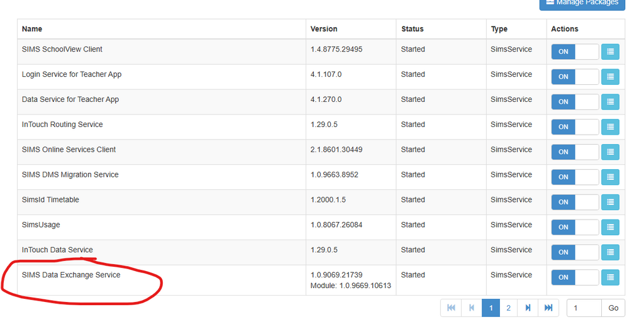Select the InTouch Data Service name
Image resolution: width=644 pixels, height=334 pixels.
pyautogui.click(x=57, y=250)
